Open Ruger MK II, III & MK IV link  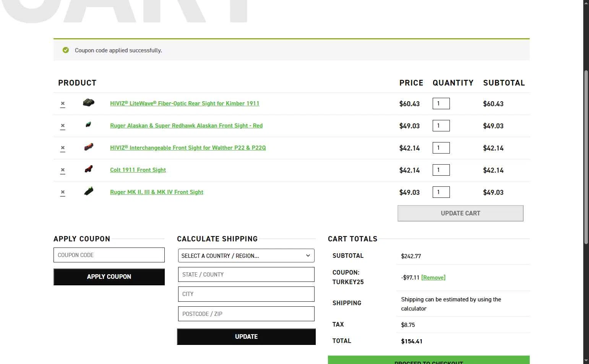tap(157, 192)
